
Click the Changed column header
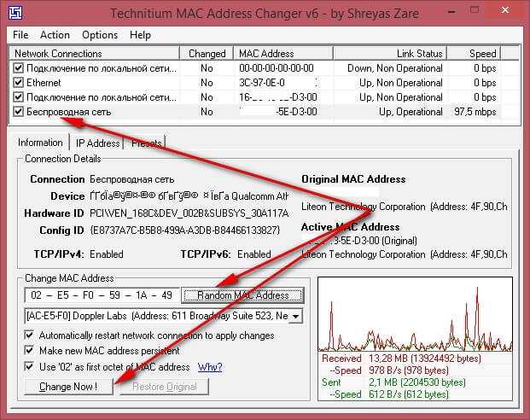[207, 54]
